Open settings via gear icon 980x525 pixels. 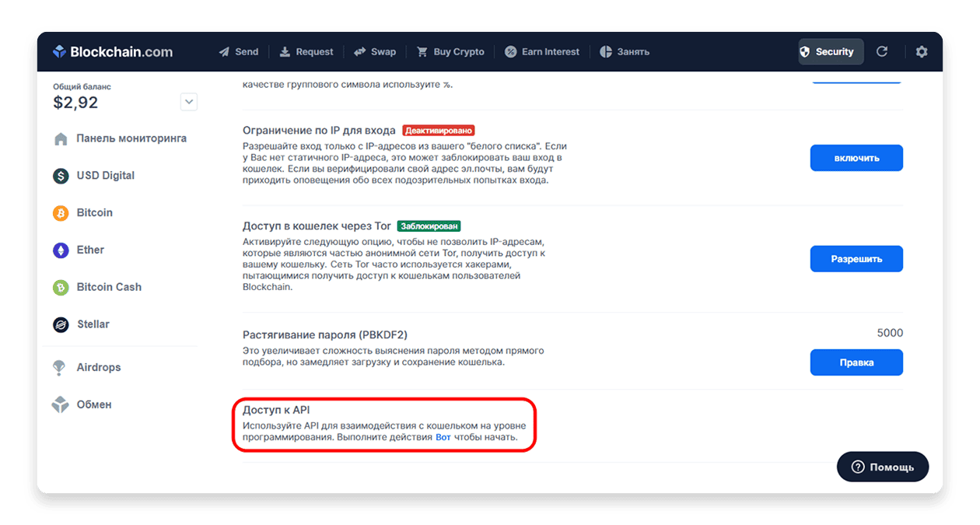tap(922, 51)
